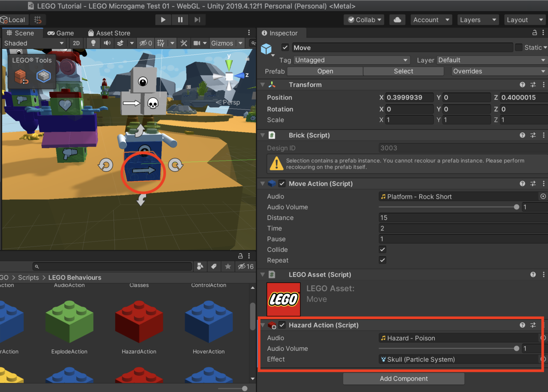Start Play mode with the play button
Screen dimensions: 548x392
[163, 20]
